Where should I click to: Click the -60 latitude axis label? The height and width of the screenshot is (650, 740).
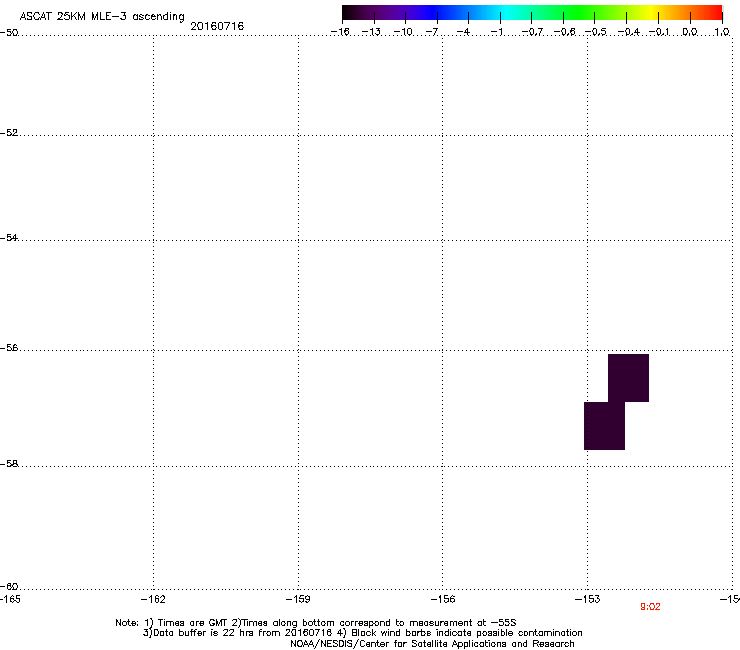[x=9, y=587]
